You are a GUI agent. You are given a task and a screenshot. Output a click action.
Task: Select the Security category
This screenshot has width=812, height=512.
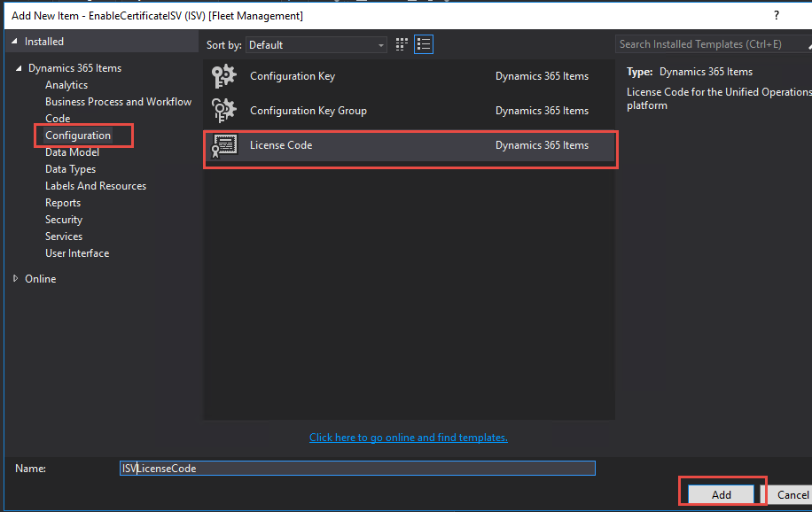[63, 219]
